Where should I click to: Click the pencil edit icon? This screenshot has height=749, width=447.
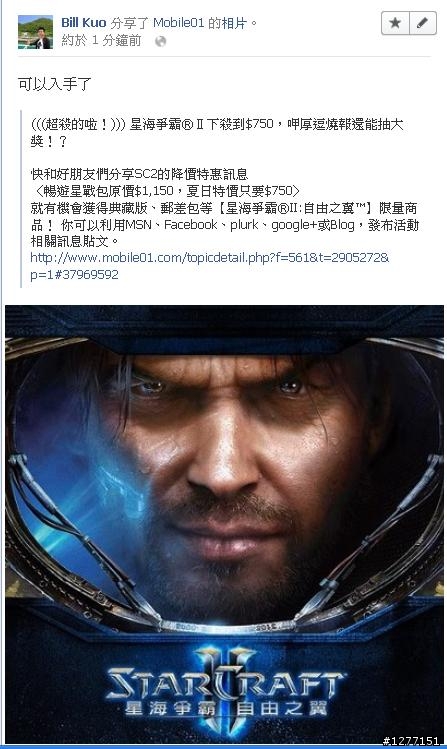tap(423, 23)
